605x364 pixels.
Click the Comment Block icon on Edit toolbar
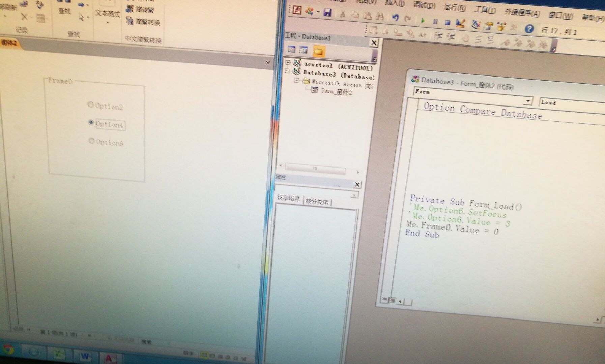tap(478, 39)
